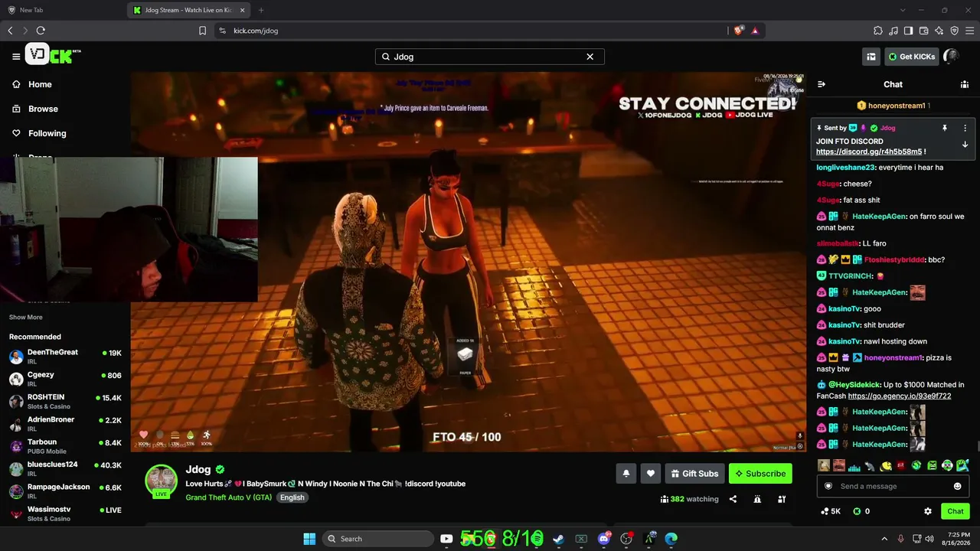Send message with Chat button
Viewport: 980px width, 551px height.
[x=955, y=511]
